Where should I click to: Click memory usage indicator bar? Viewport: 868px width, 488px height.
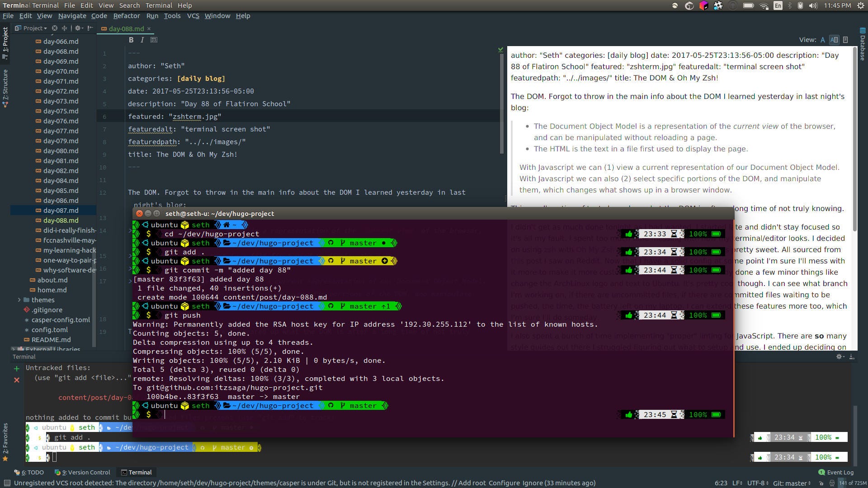[x=852, y=483]
